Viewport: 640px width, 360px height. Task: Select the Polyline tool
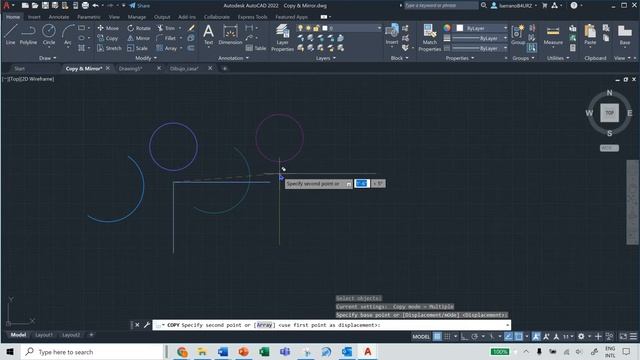point(28,34)
